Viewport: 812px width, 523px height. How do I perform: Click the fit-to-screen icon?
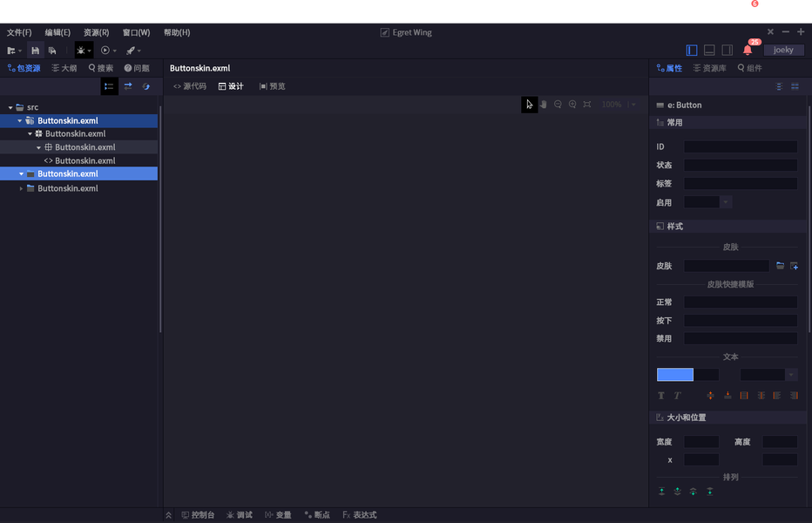click(x=587, y=105)
